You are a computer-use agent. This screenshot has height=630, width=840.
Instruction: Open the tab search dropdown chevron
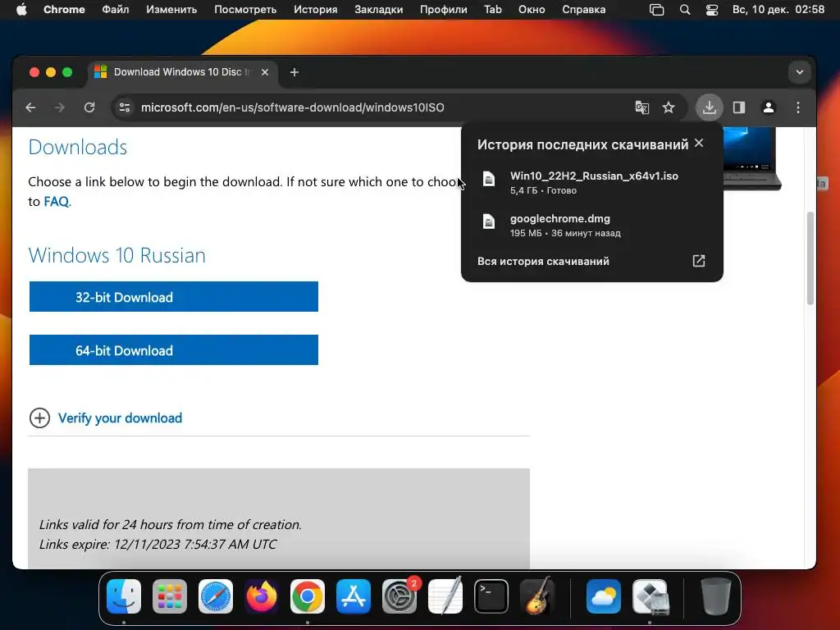799,72
